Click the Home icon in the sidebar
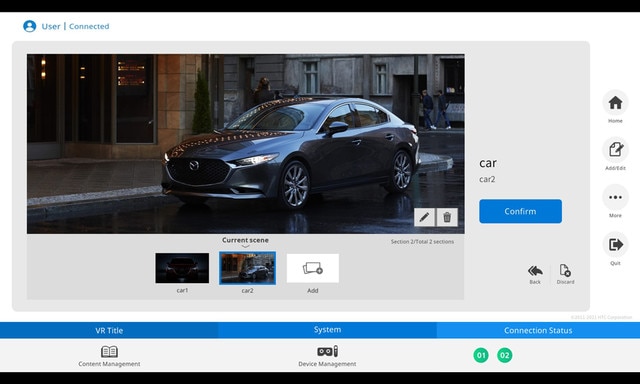 [615, 102]
